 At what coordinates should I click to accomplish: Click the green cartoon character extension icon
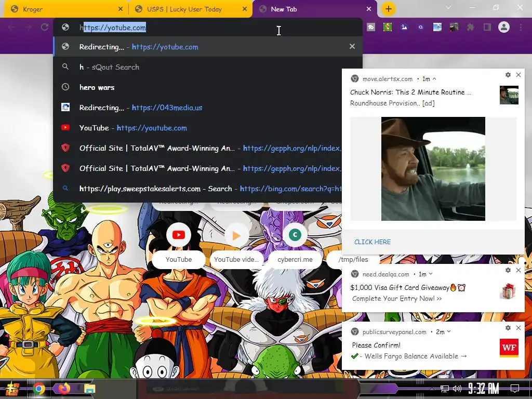point(388,27)
